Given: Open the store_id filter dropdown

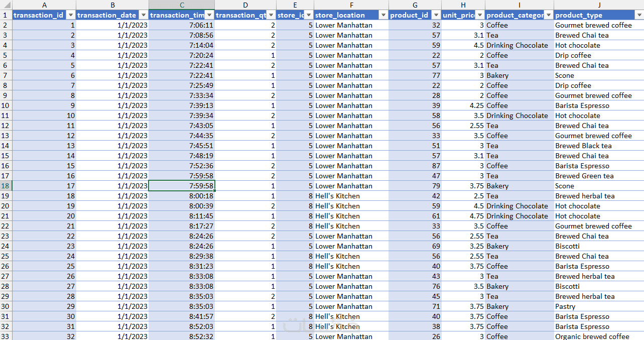Looking at the screenshot, I should [309, 15].
